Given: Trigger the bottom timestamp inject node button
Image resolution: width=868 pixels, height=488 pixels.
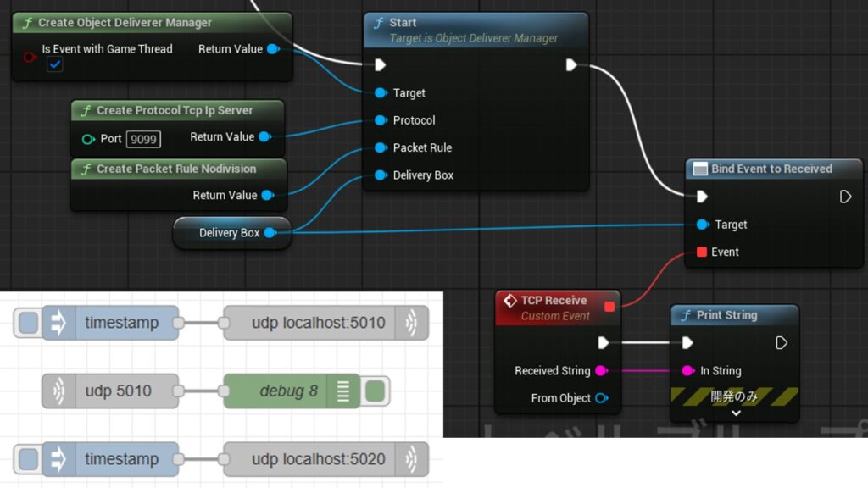Looking at the screenshot, I should 29,459.
